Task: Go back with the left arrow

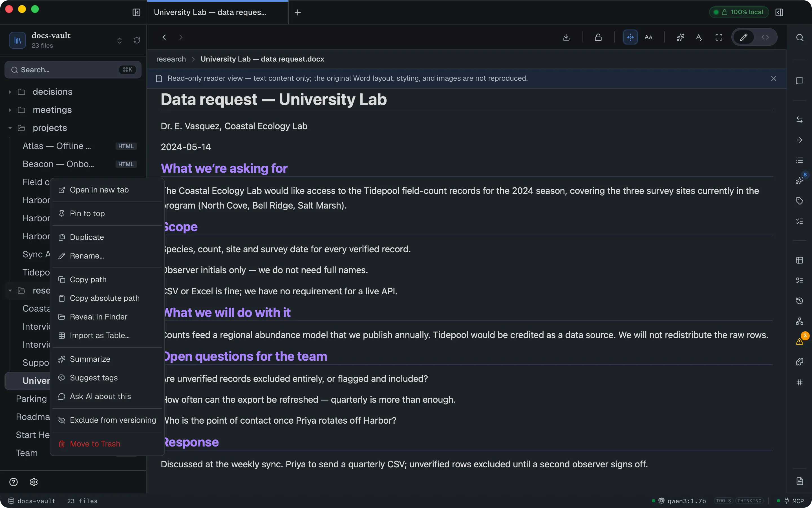Action: coord(164,37)
